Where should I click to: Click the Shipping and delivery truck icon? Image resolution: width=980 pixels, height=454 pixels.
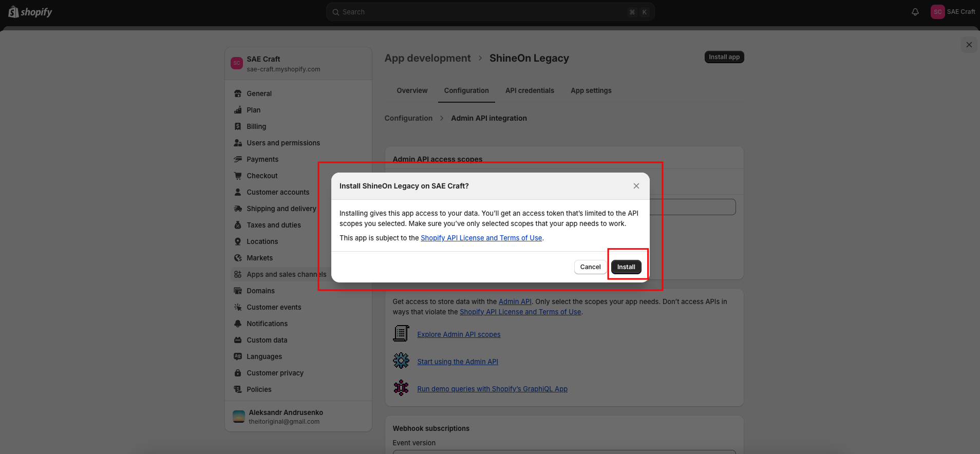tap(238, 209)
